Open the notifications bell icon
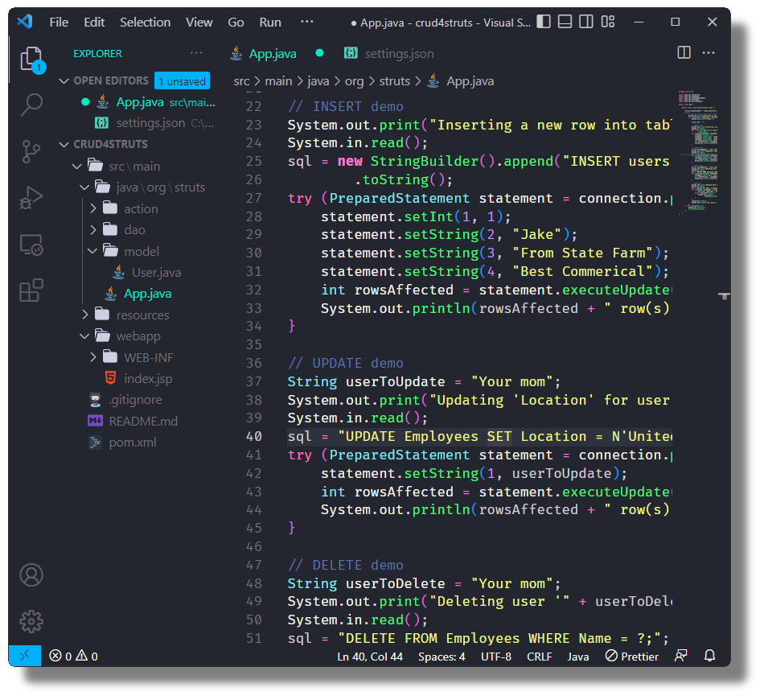Viewport: 764px width, 700px height. coord(709,656)
